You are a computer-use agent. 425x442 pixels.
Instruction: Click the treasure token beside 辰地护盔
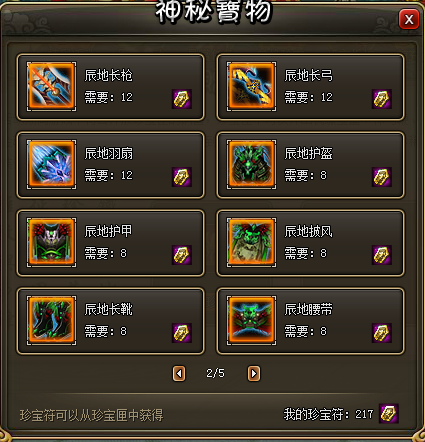click(382, 177)
